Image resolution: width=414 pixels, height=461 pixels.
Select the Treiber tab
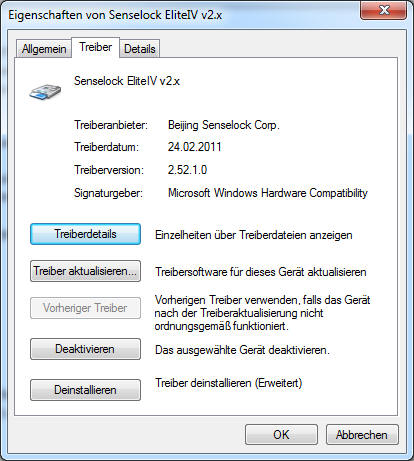click(x=95, y=47)
